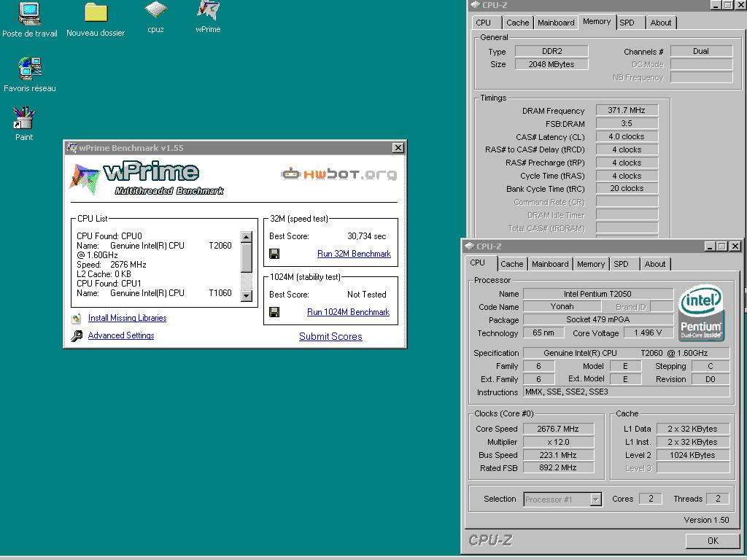Close the wPrime Benchmark window
Viewport: 747px width, 560px height.
398,147
